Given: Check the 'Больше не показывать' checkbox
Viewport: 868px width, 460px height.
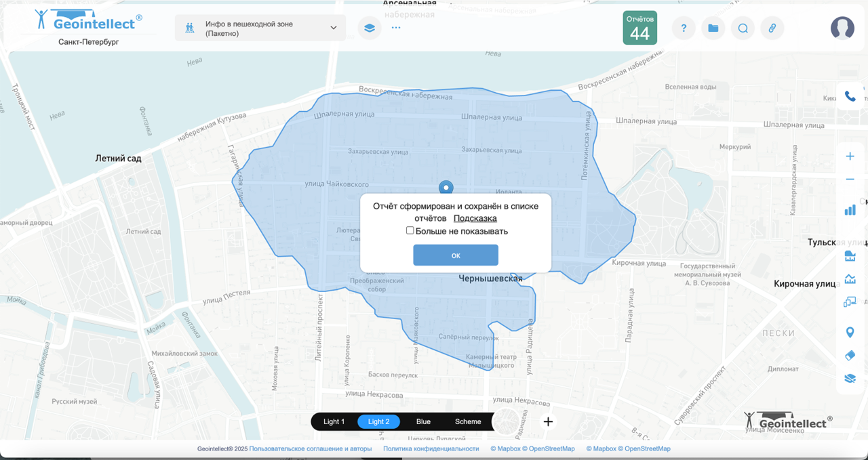Looking at the screenshot, I should 410,231.
